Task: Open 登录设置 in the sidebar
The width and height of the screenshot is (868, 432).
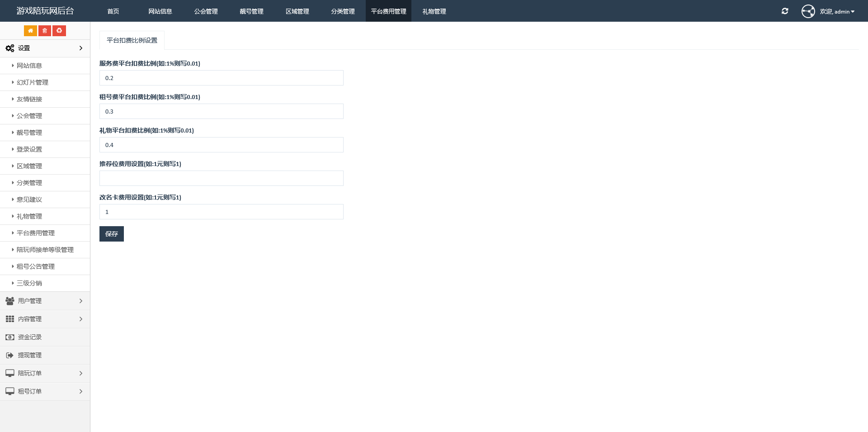Action: [x=45, y=149]
